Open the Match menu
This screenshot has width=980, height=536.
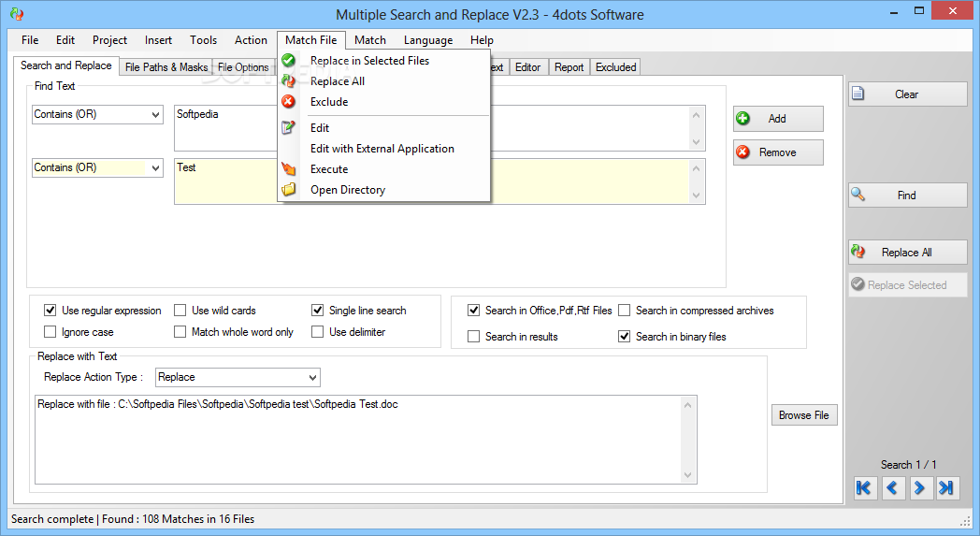370,40
